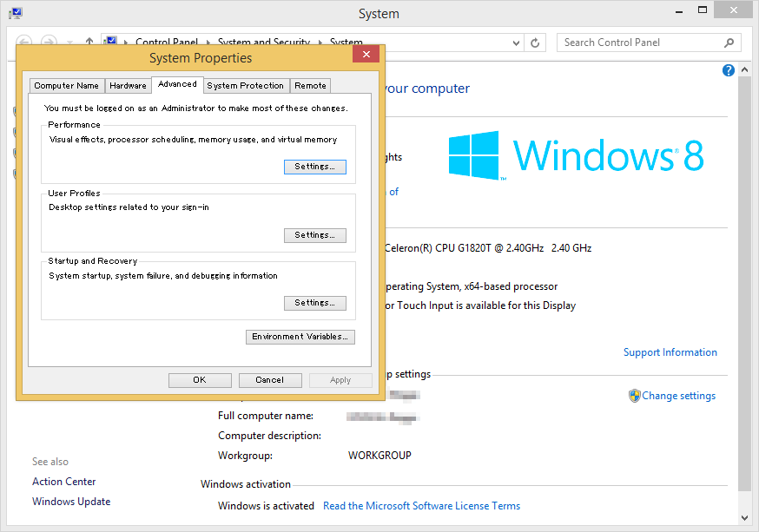Minimize the System window

pos(679,10)
